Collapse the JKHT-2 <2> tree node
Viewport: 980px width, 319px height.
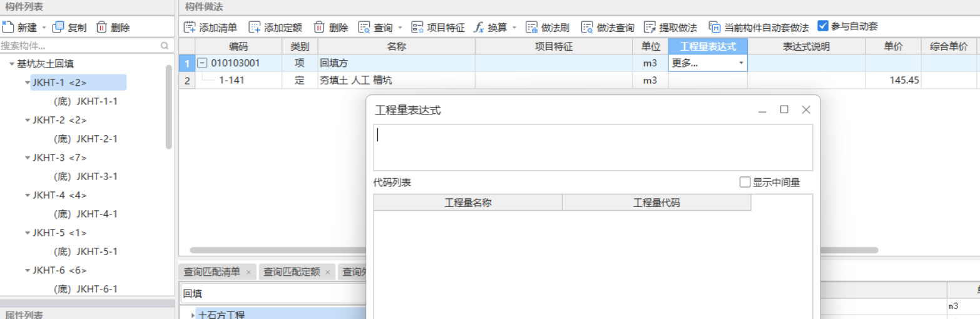27,120
